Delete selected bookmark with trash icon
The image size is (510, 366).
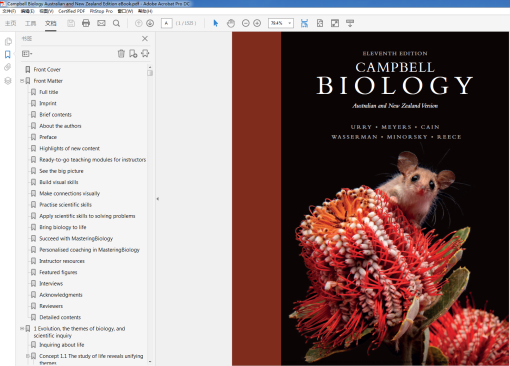click(121, 54)
